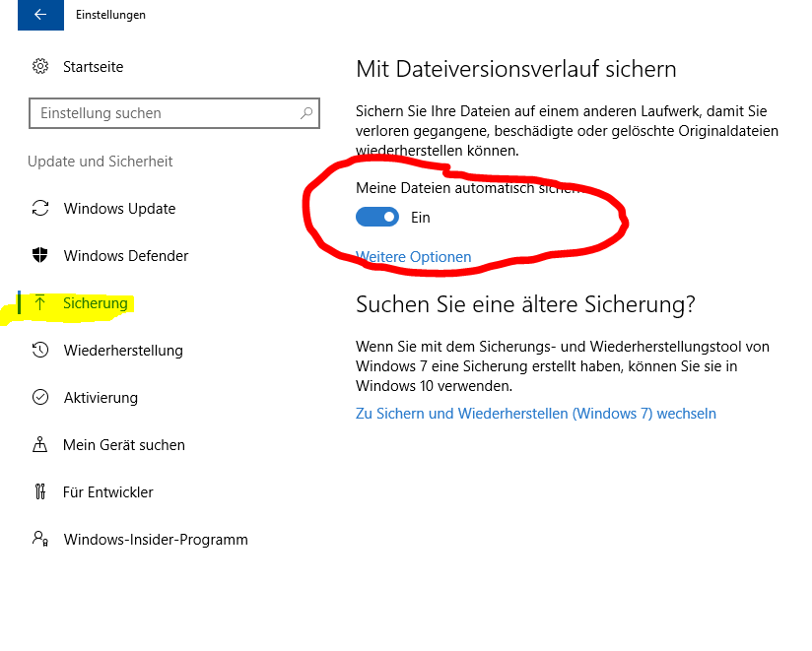812x651 pixels.
Task: Click the Update und Sicherheit heading
Action: pyautogui.click(x=100, y=162)
